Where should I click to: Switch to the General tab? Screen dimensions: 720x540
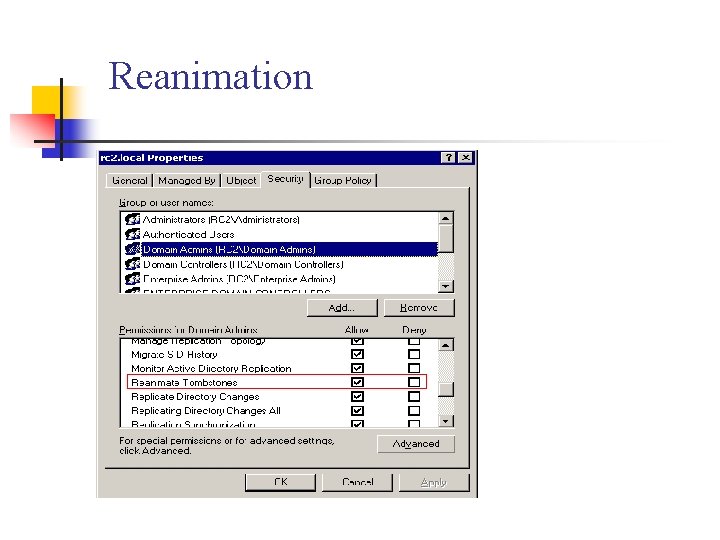click(x=129, y=180)
